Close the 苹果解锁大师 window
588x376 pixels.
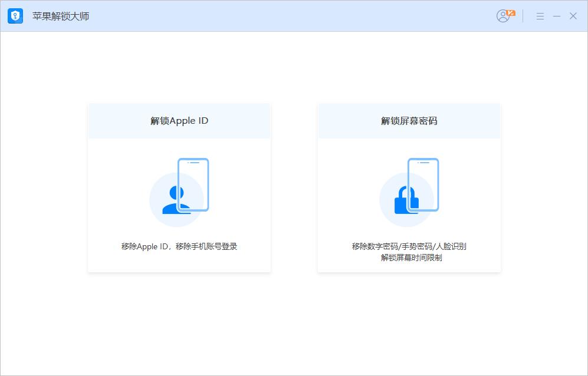pyautogui.click(x=573, y=16)
